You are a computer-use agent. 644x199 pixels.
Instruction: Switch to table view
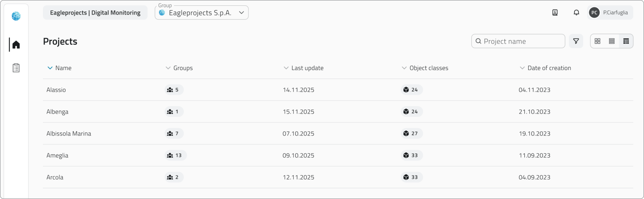(x=626, y=41)
